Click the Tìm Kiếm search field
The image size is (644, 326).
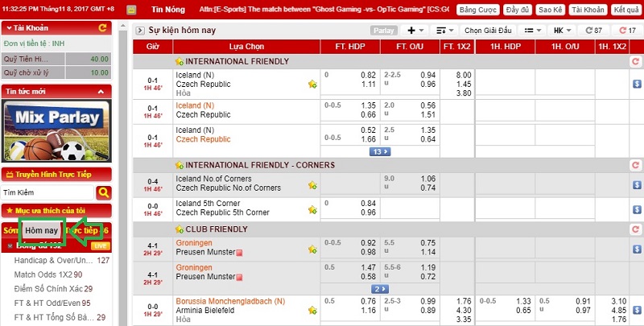(x=47, y=192)
